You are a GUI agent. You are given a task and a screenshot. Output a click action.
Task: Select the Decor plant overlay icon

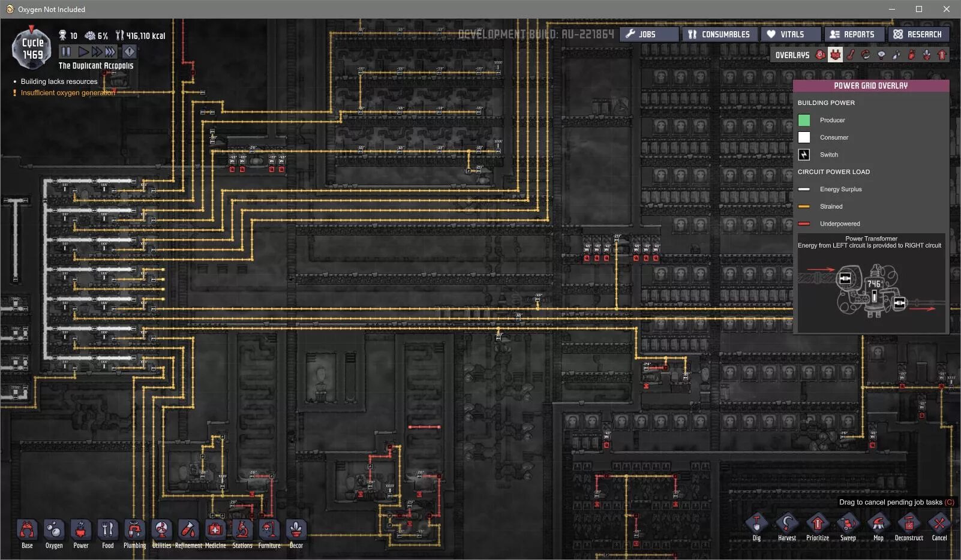pos(927,55)
